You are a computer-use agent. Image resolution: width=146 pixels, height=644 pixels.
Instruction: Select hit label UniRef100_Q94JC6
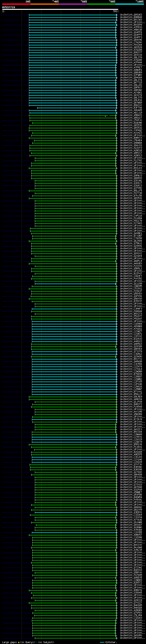pos(131,146)
